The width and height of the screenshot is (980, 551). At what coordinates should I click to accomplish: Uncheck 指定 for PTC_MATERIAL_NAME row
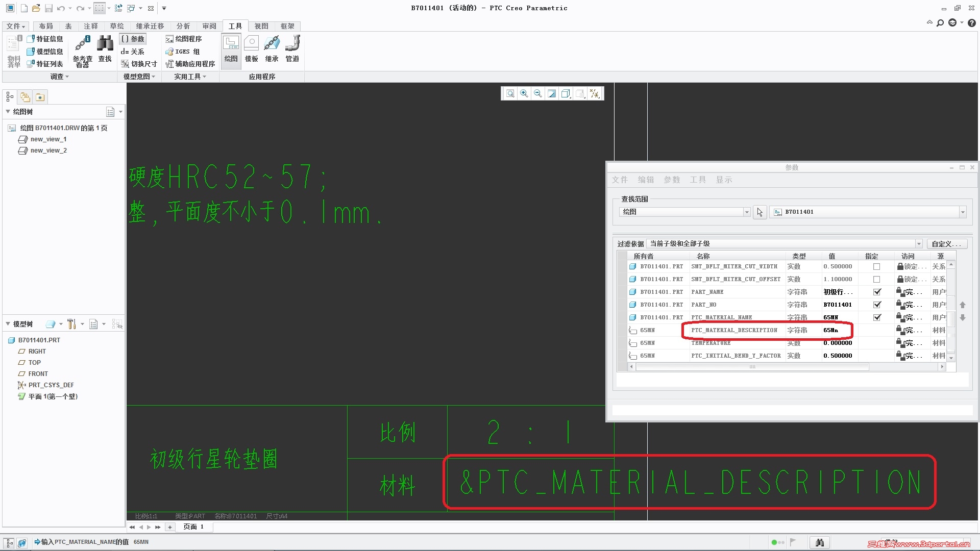(877, 317)
